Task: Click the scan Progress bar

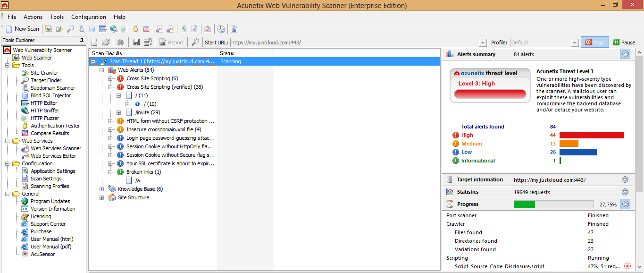Action: [553, 205]
